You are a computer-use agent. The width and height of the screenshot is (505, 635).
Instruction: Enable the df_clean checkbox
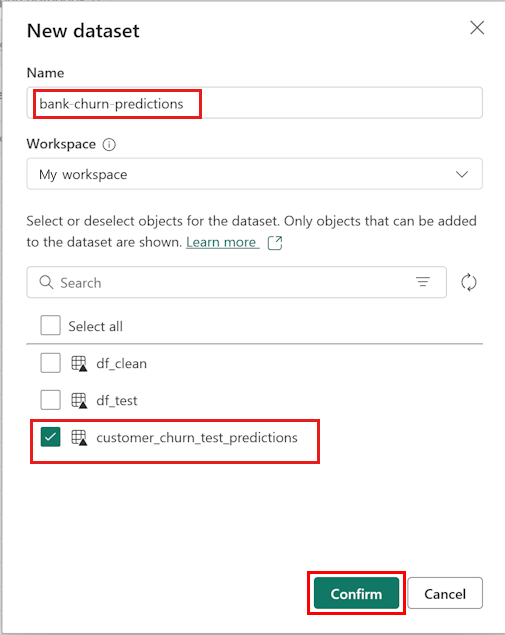(x=51, y=363)
